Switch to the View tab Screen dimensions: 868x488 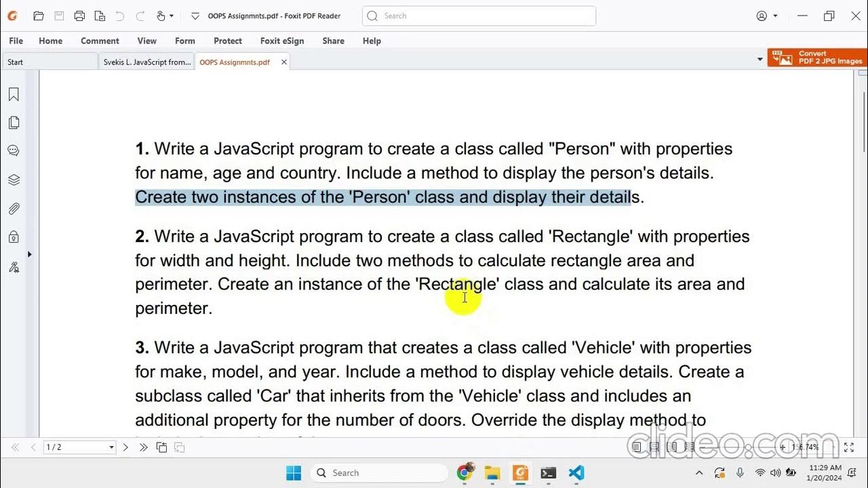146,41
